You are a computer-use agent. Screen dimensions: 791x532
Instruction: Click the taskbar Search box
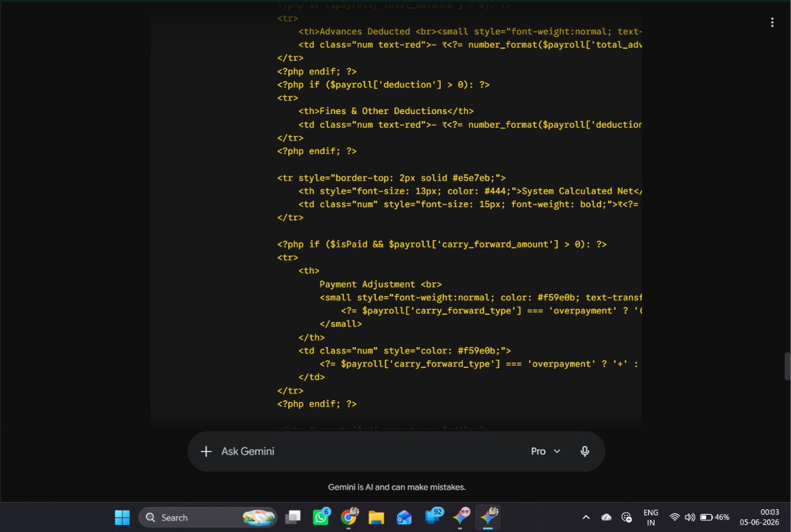tap(208, 517)
